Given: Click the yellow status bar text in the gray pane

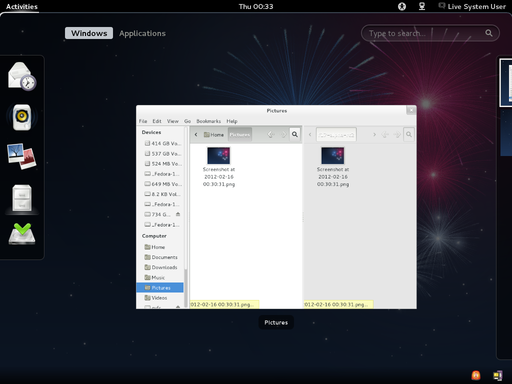Looking at the screenshot, I should pyautogui.click(x=338, y=305).
